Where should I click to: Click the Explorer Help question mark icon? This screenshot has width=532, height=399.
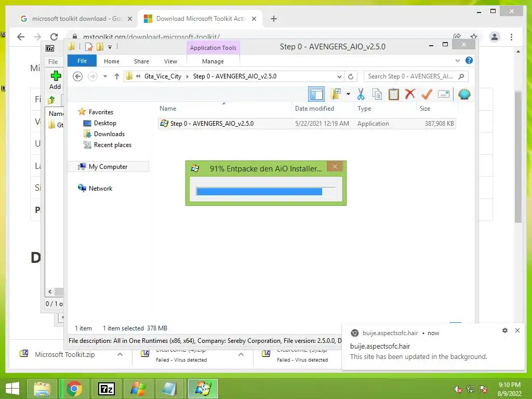click(469, 60)
